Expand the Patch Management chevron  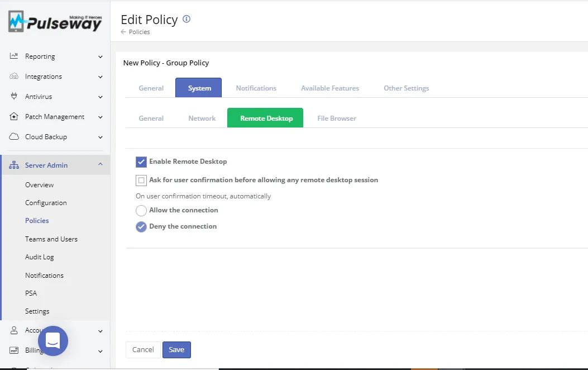point(101,117)
